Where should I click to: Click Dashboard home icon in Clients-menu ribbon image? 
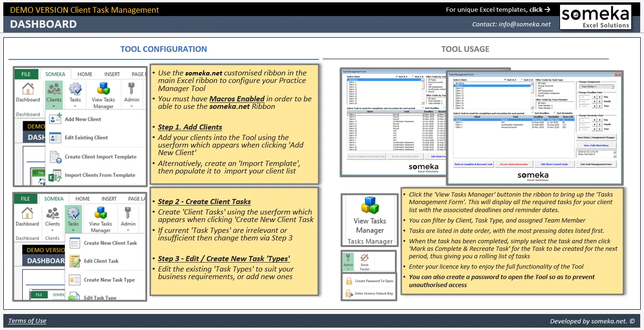point(27,89)
